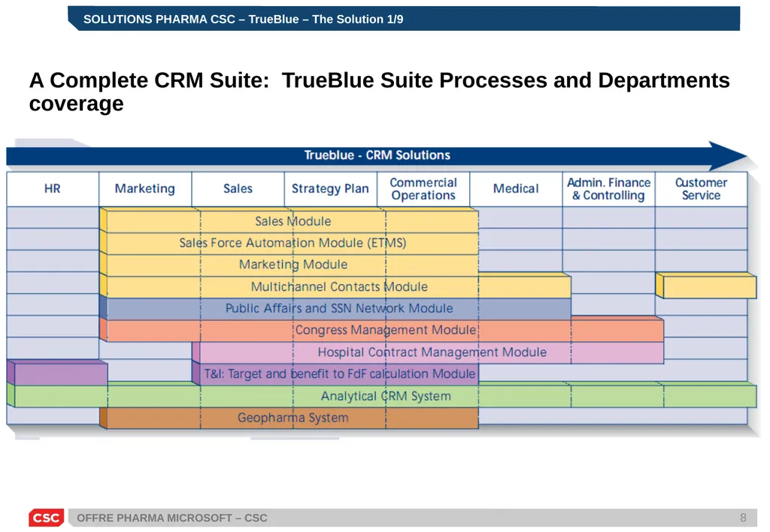Click the CSC logo in the footer
The width and height of the screenshot is (770, 532).
coord(46,518)
